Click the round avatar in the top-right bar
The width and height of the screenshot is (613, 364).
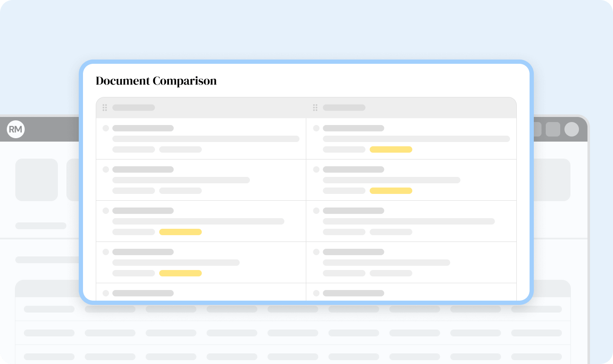(x=571, y=129)
